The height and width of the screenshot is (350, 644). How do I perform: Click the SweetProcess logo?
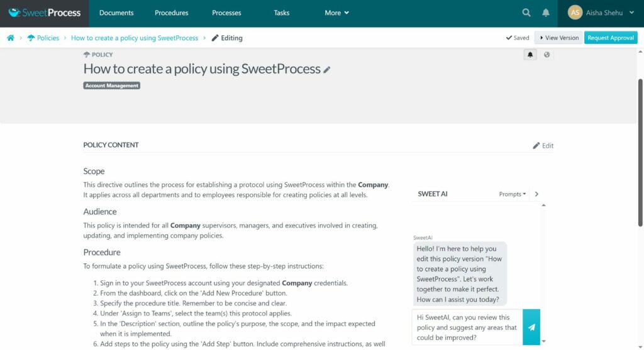click(x=45, y=13)
